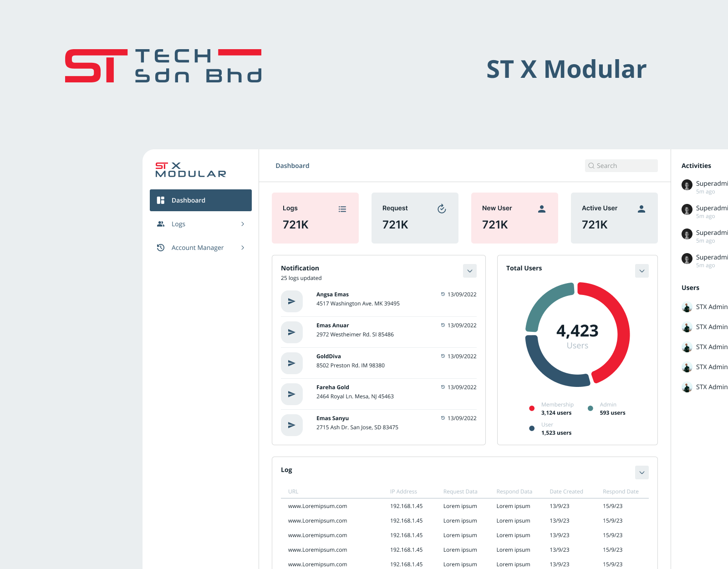Screen dimensions: 728x569
Task: Open the New User 721K stat card
Action: [x=514, y=218]
